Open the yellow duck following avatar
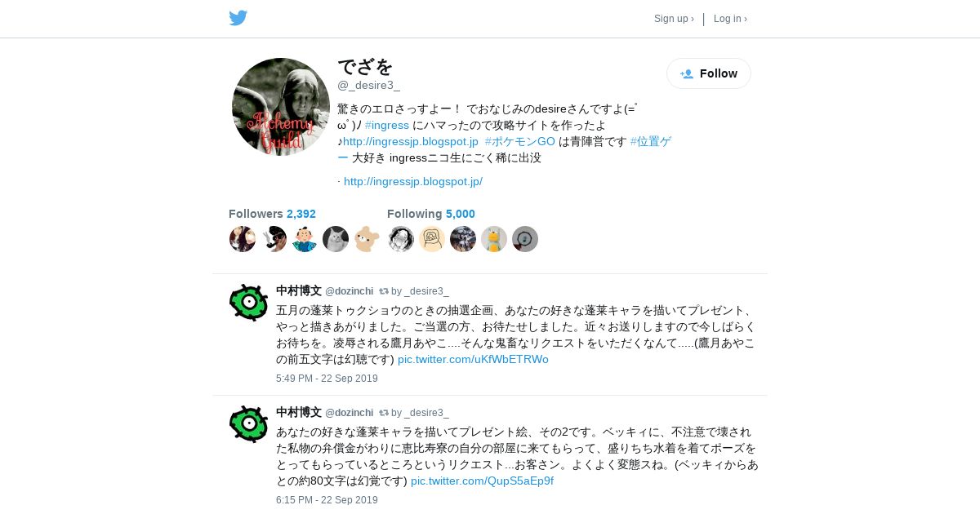 coord(494,239)
